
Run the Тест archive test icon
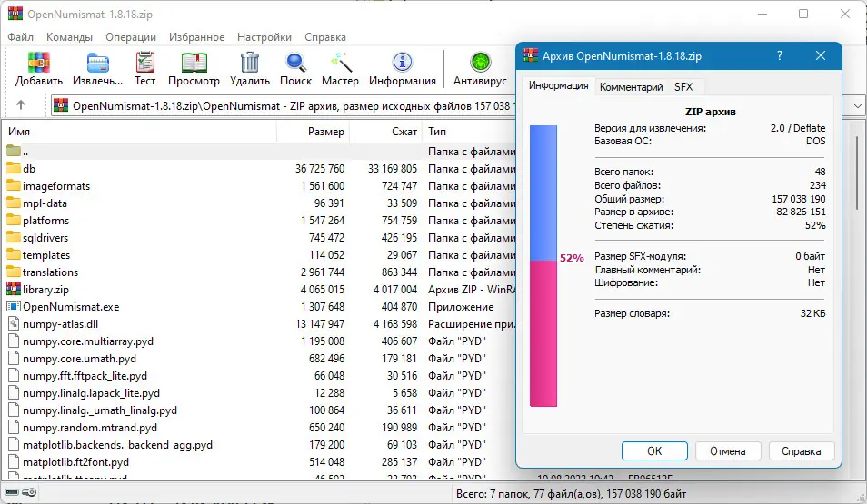click(x=144, y=63)
